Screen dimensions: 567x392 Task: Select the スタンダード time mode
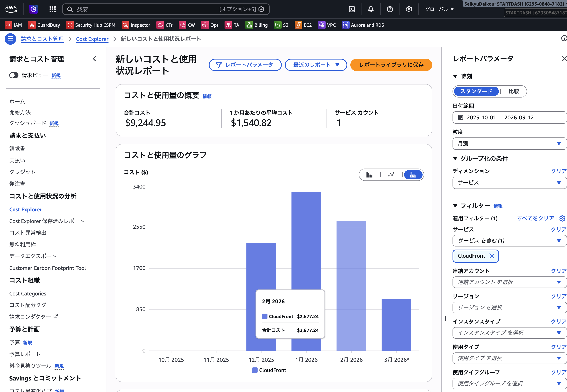click(x=476, y=91)
